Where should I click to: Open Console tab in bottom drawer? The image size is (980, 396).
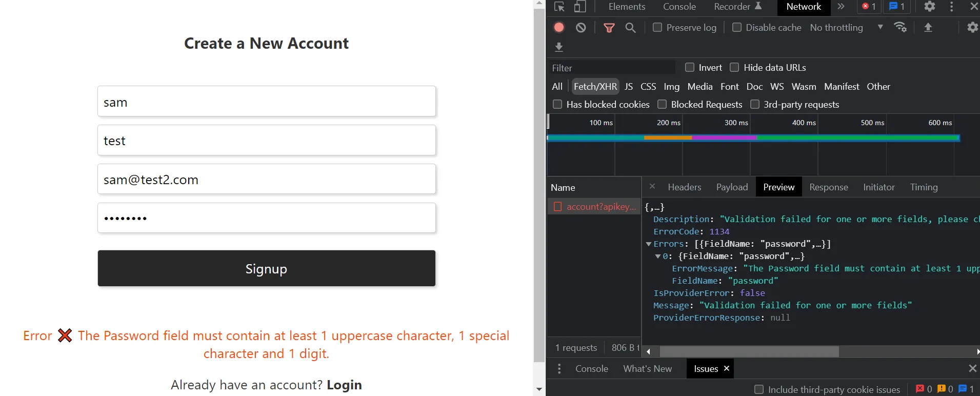(591, 368)
